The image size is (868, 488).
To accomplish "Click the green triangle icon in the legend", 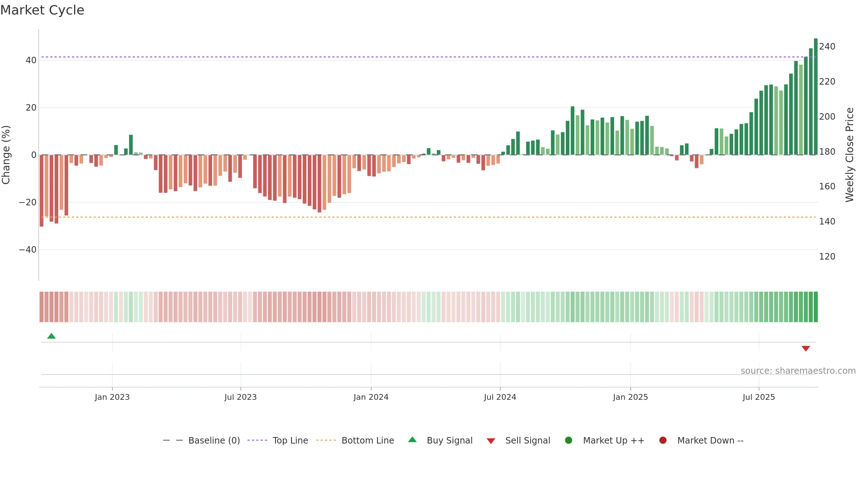I will pos(412,440).
